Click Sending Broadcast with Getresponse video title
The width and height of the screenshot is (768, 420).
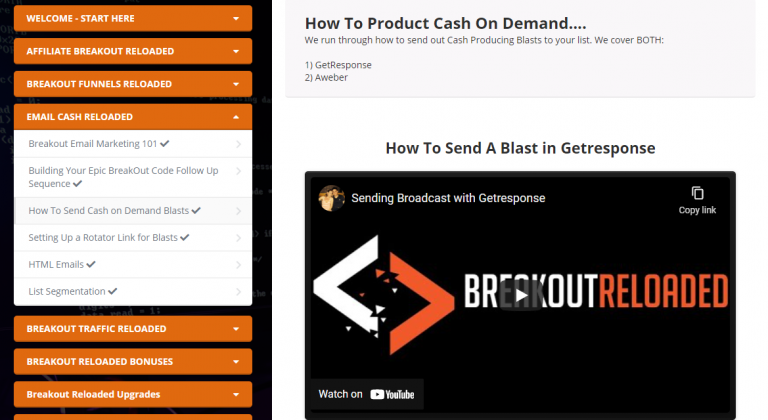pyautogui.click(x=448, y=198)
